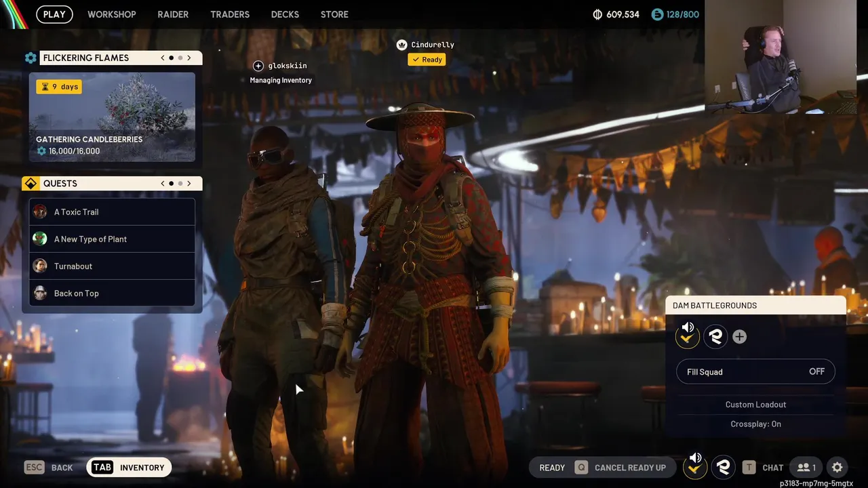The height and width of the screenshot is (488, 868).
Task: Open the A Toxic Trail quest
Action: (x=112, y=212)
